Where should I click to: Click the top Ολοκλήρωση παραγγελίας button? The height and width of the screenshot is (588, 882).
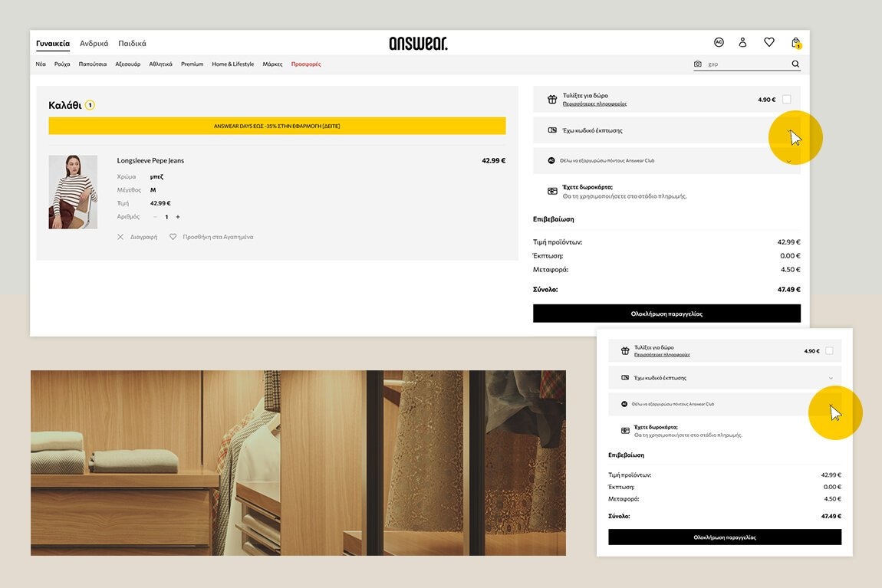(x=666, y=314)
